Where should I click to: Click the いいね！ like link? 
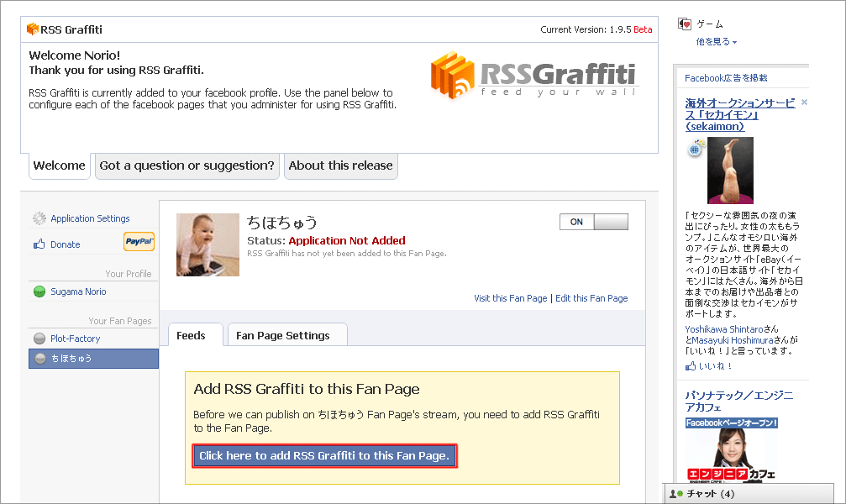[715, 366]
